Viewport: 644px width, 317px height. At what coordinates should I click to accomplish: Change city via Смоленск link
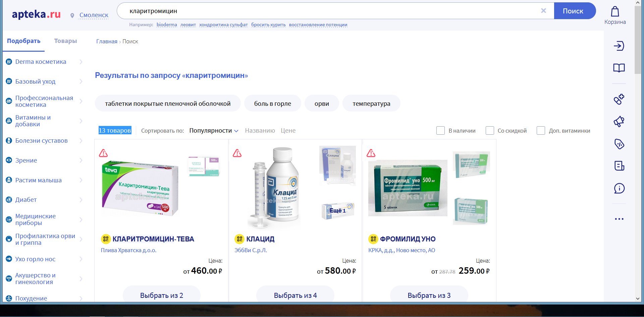94,15
